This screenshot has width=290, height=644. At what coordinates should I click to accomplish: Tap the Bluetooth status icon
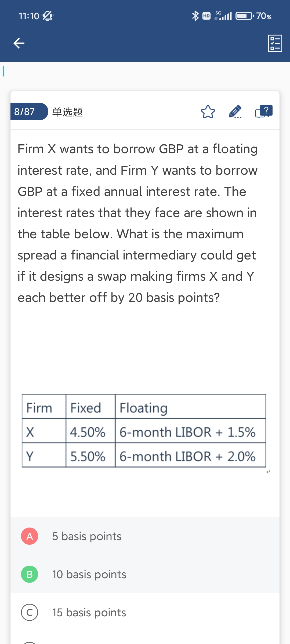pyautogui.click(x=195, y=16)
